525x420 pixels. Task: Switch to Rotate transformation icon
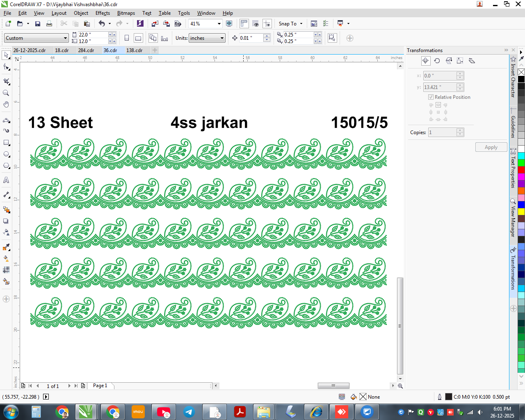(x=437, y=61)
